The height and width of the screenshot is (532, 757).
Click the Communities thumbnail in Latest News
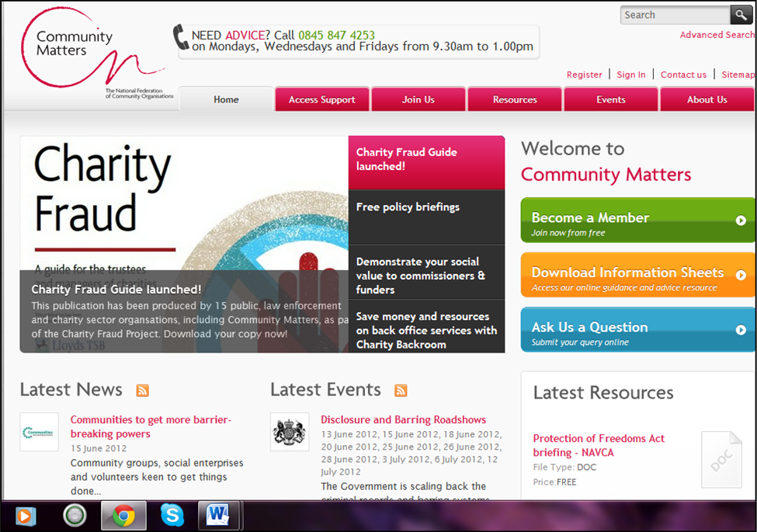point(39,432)
